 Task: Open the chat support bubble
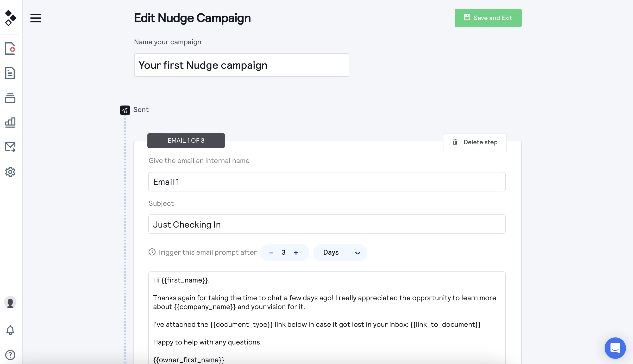click(615, 348)
